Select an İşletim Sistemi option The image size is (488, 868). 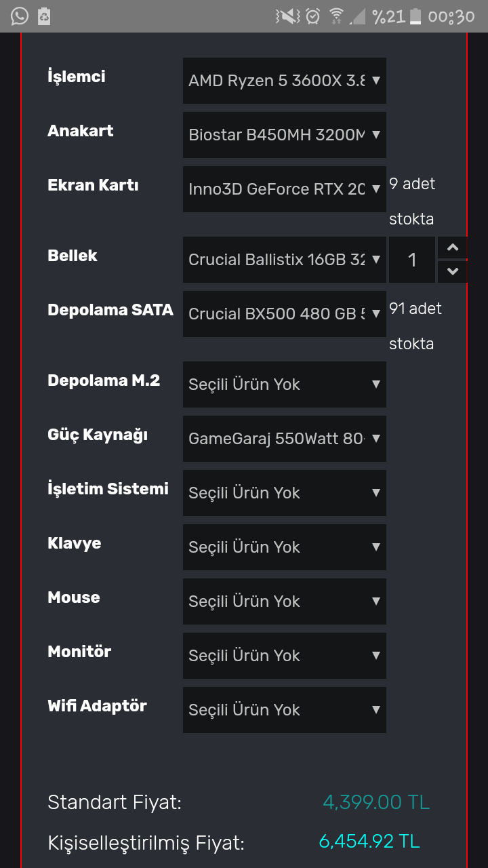[x=284, y=493]
